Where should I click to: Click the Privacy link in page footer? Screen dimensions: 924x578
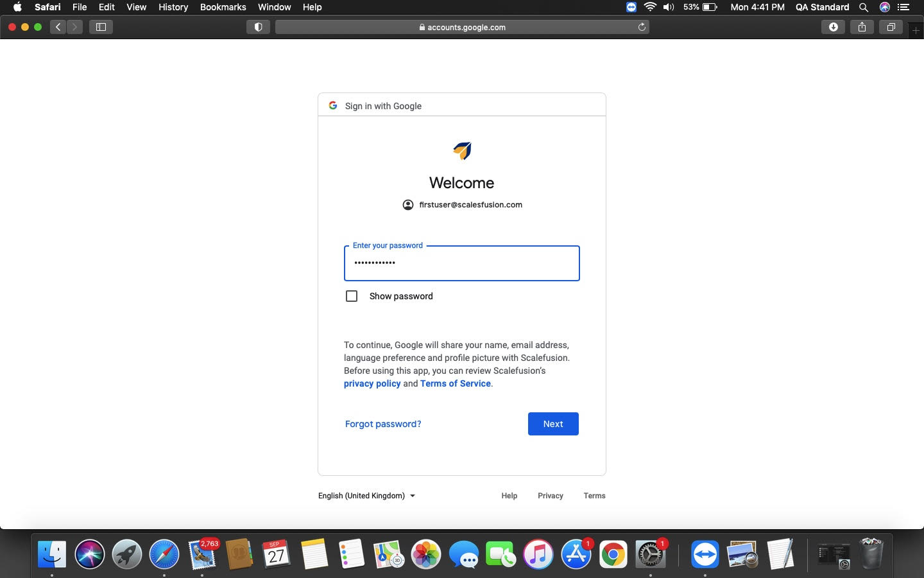point(551,496)
